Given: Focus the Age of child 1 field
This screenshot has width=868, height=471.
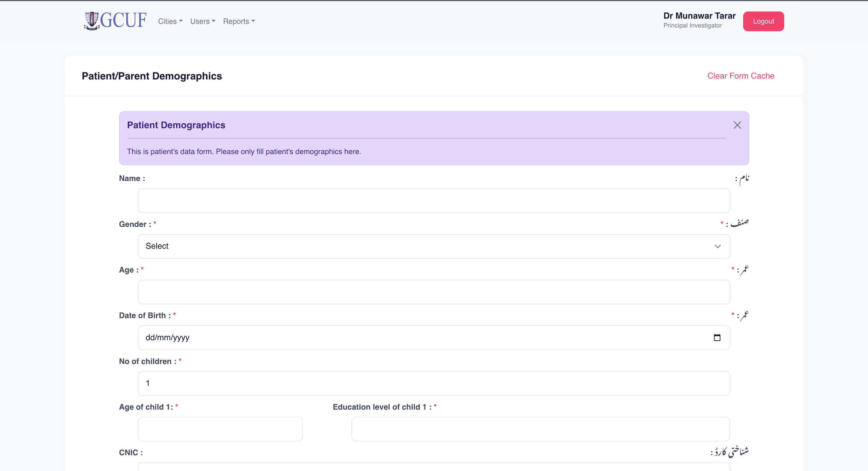Looking at the screenshot, I should tap(220, 429).
